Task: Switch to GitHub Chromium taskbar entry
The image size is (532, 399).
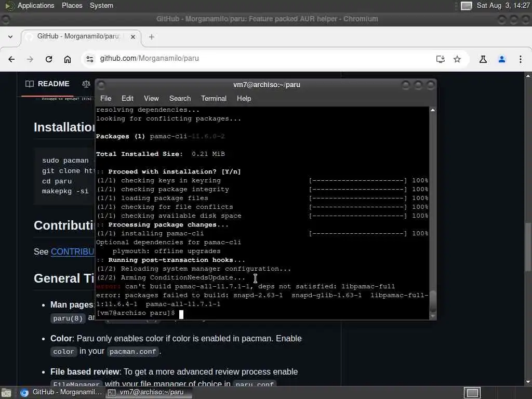Action: [61, 392]
